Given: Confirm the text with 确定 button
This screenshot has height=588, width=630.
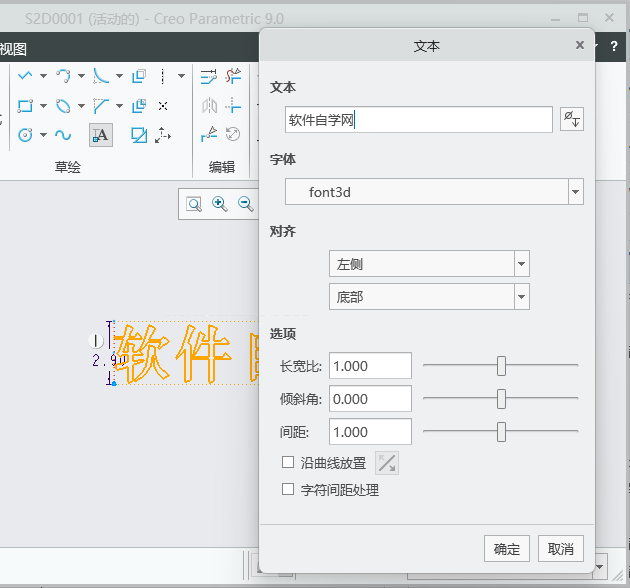Looking at the screenshot, I should click(507, 549).
